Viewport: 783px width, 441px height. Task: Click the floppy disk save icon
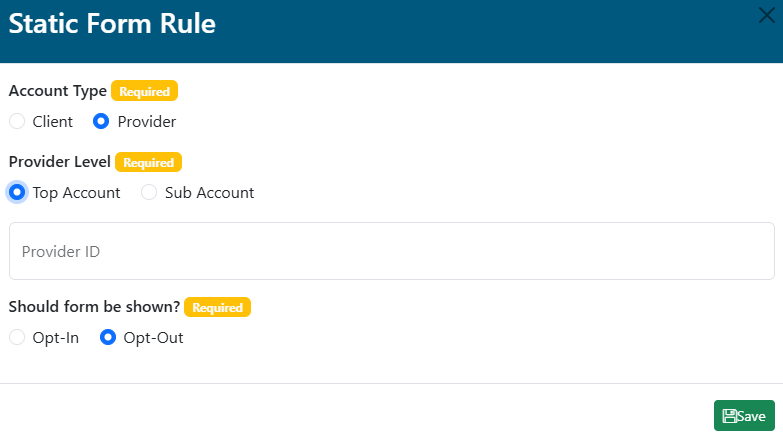[x=730, y=416]
